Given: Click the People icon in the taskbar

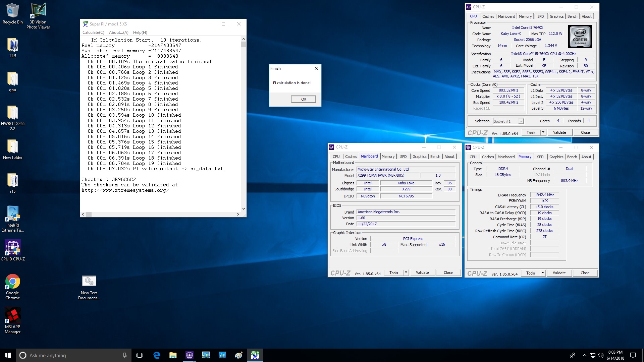Looking at the screenshot, I should click(x=573, y=355).
